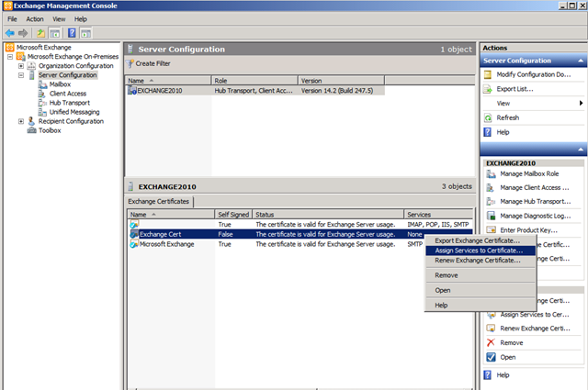
Task: Sort certificates by Services column header
Action: pyautogui.click(x=438, y=215)
